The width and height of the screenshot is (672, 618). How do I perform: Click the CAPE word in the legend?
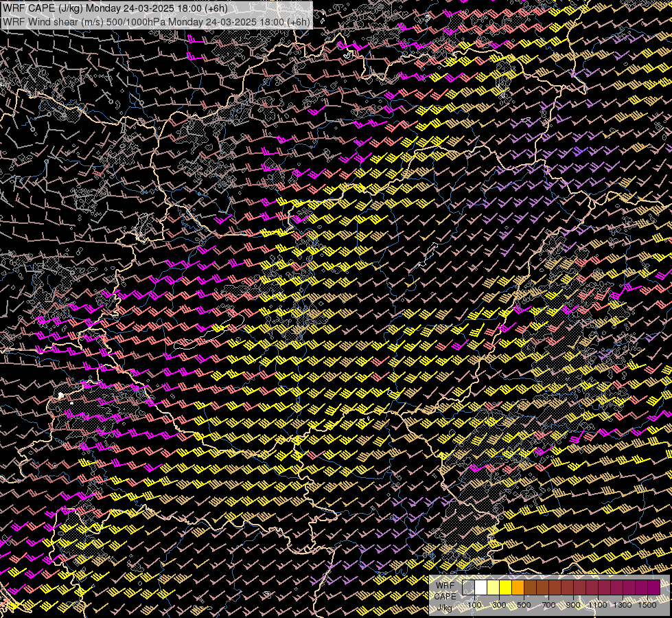[x=445, y=597]
